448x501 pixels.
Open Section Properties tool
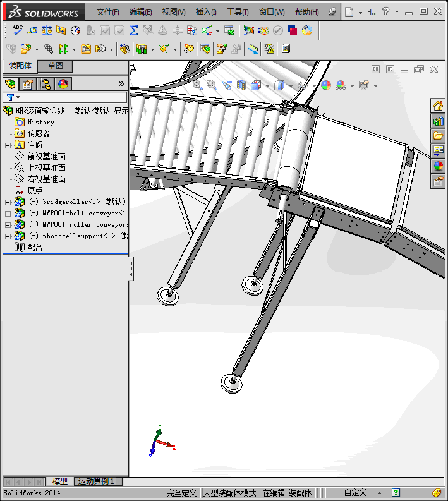(61, 30)
